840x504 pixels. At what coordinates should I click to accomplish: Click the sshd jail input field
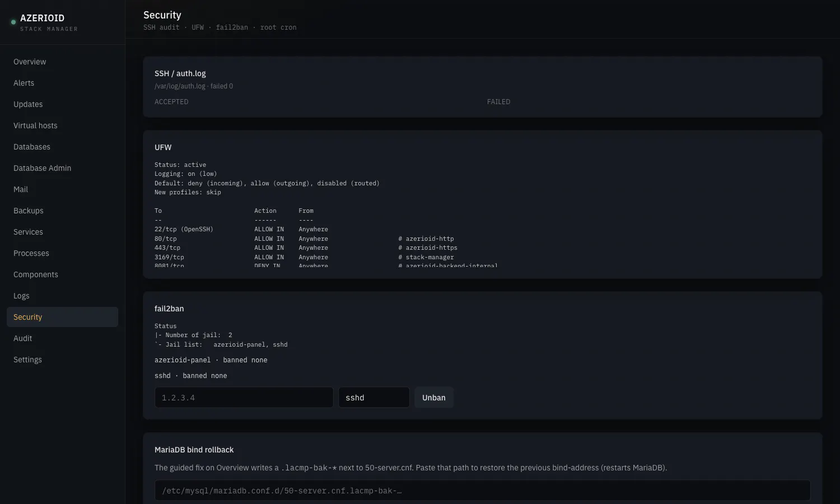(374, 398)
